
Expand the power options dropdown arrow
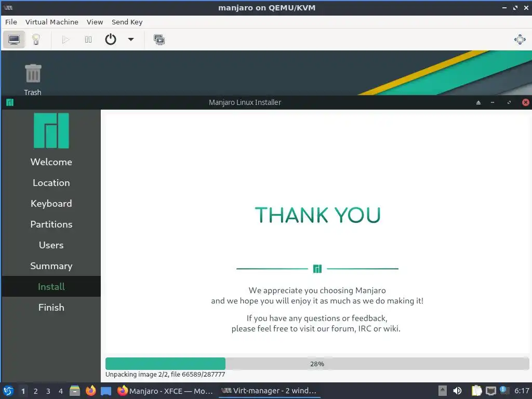click(131, 39)
